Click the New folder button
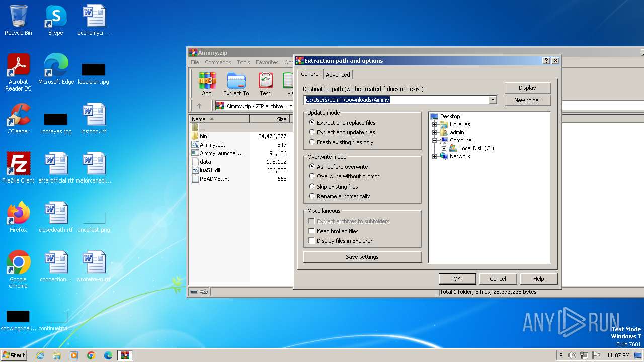The width and height of the screenshot is (644, 362). (527, 100)
